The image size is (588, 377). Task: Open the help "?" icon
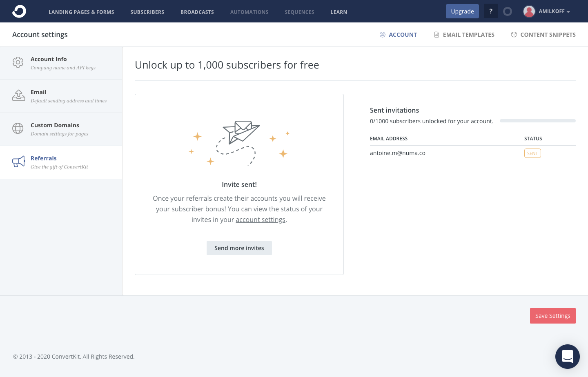[491, 11]
